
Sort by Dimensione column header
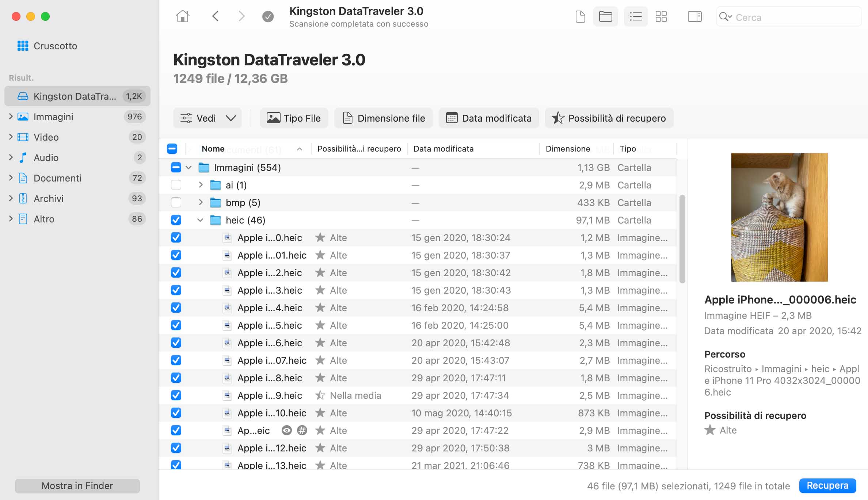tap(576, 149)
